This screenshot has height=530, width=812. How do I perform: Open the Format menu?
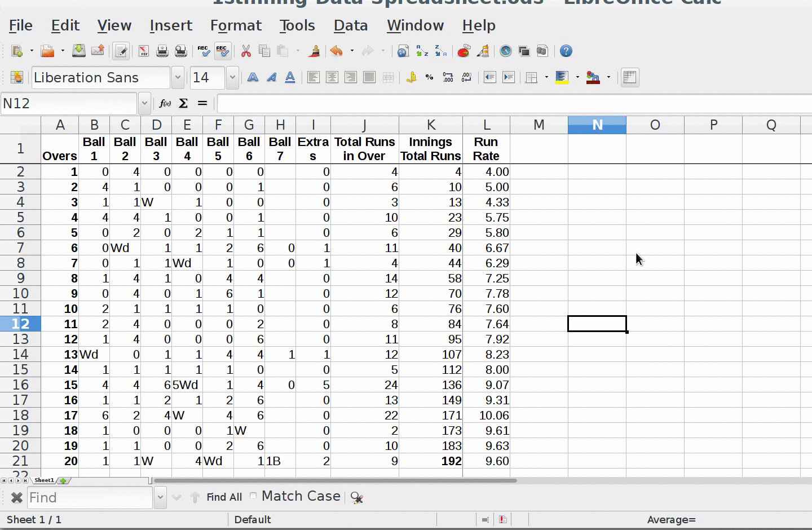point(236,25)
